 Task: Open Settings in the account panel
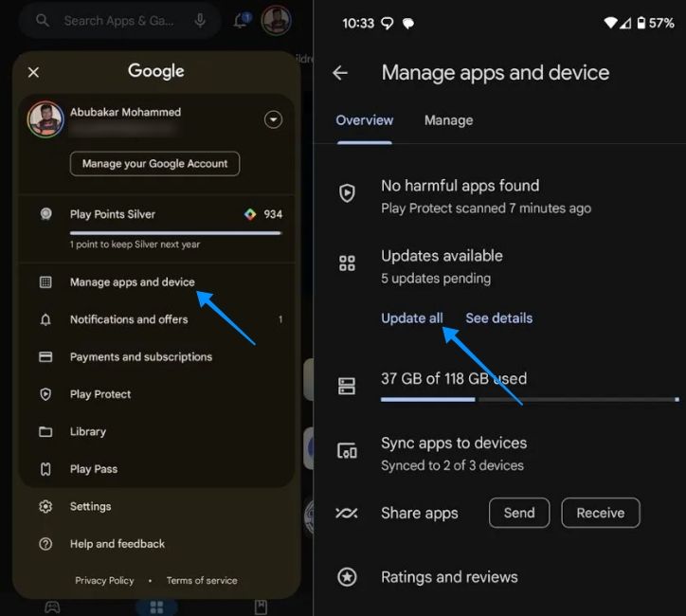157,507
